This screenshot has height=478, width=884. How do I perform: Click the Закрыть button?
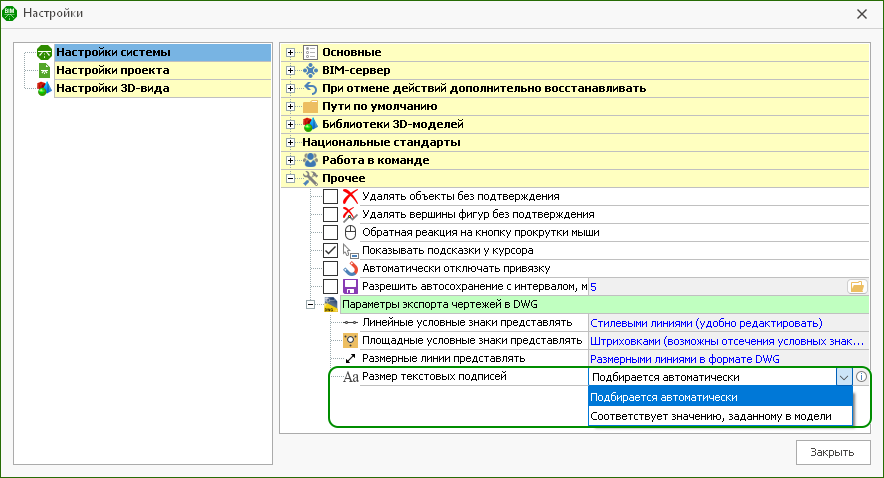pyautogui.click(x=833, y=452)
